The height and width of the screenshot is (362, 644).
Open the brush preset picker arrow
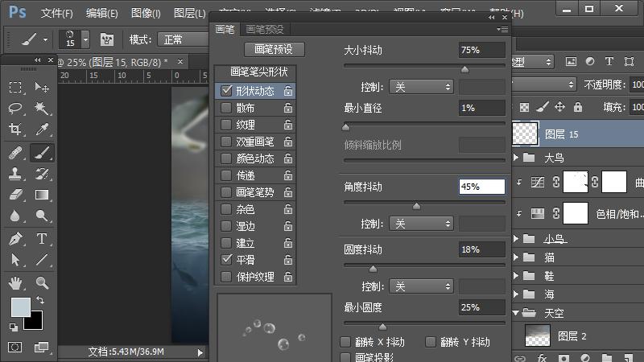(85, 39)
